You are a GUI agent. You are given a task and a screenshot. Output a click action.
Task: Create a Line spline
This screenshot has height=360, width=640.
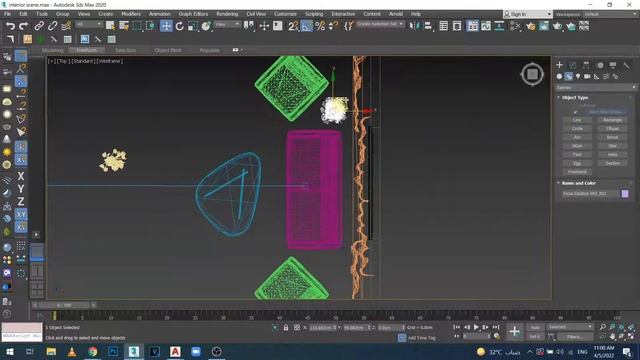tap(577, 120)
